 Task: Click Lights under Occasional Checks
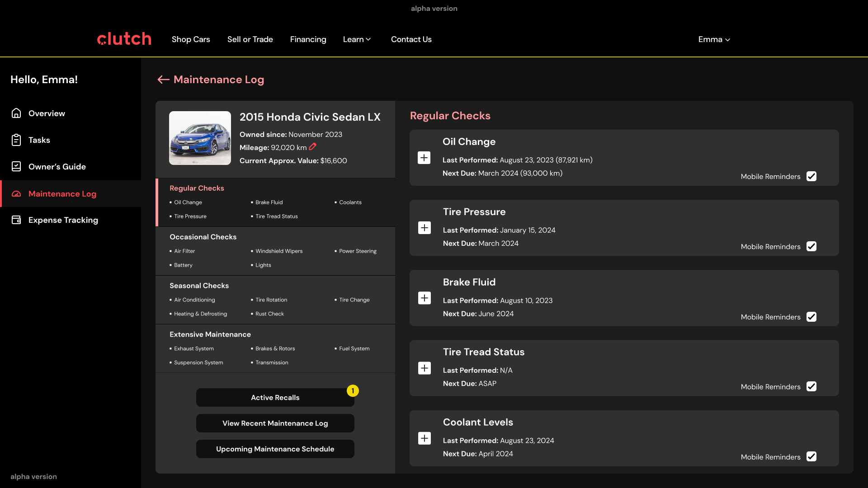pyautogui.click(x=263, y=265)
